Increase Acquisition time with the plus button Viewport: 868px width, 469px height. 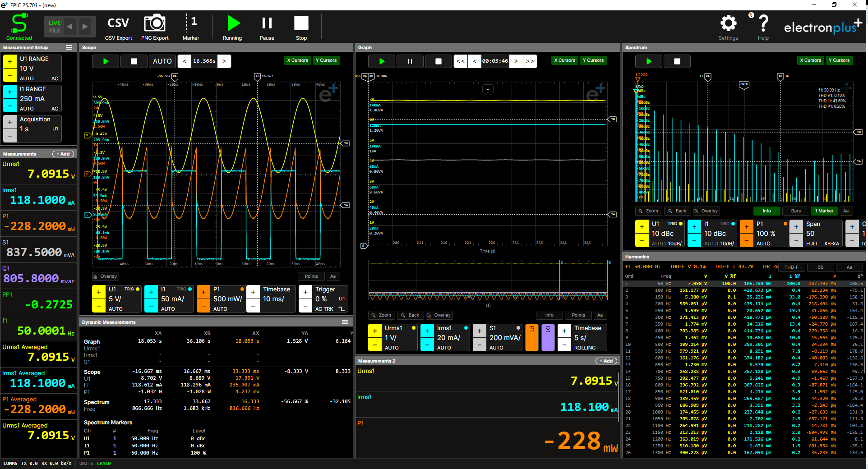(x=10, y=122)
